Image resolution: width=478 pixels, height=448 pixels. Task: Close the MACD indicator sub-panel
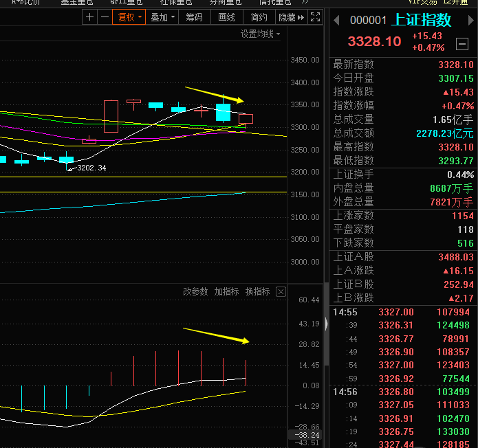point(281,292)
